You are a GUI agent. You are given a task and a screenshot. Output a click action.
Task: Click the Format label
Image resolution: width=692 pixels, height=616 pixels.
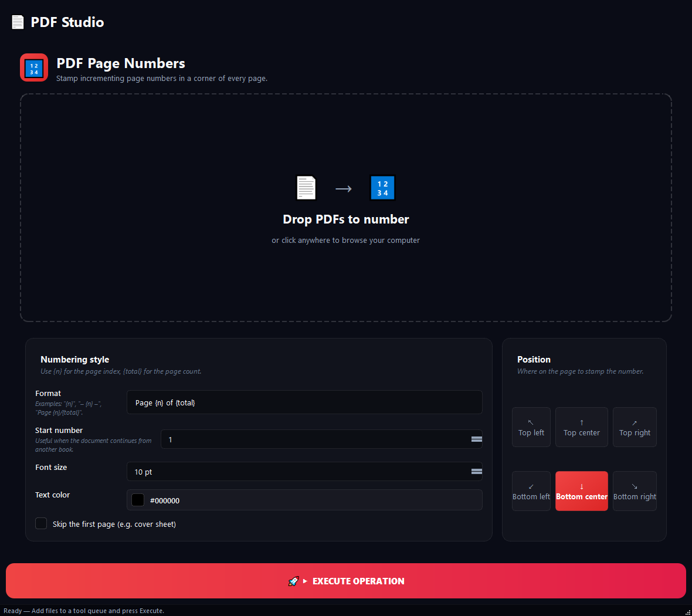click(x=48, y=394)
